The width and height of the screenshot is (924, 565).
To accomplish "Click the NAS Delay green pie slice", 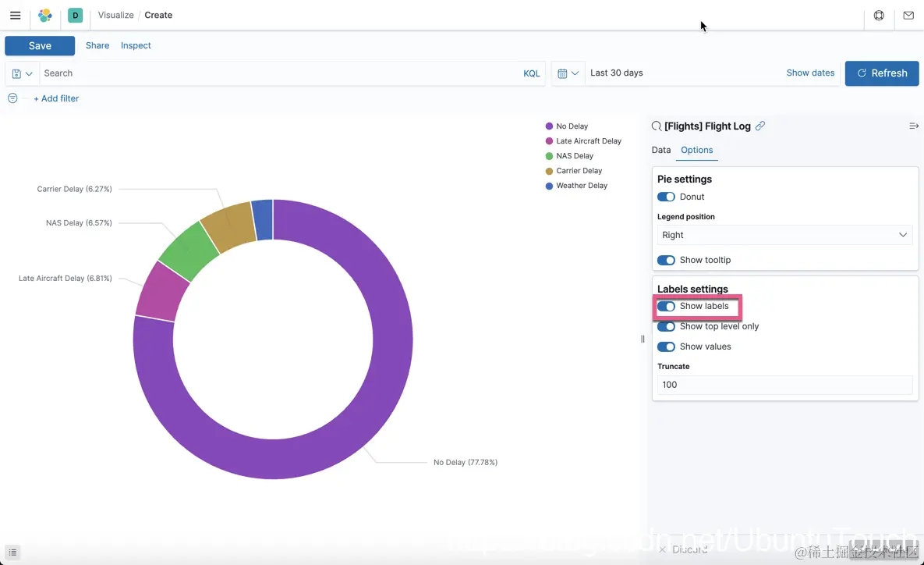I will (x=189, y=251).
